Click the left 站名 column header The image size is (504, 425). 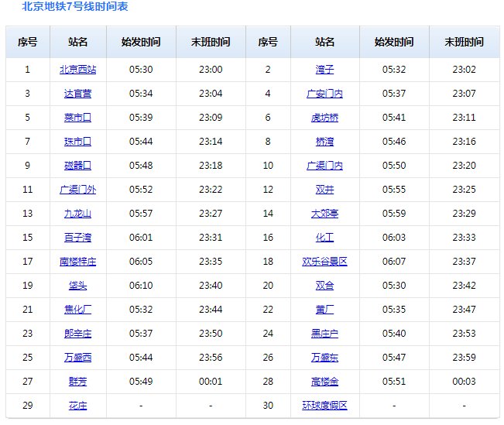77,42
